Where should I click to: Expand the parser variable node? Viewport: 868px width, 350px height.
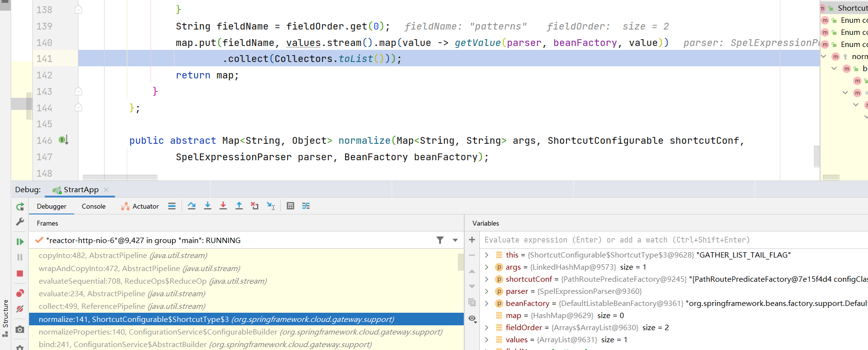point(487,291)
